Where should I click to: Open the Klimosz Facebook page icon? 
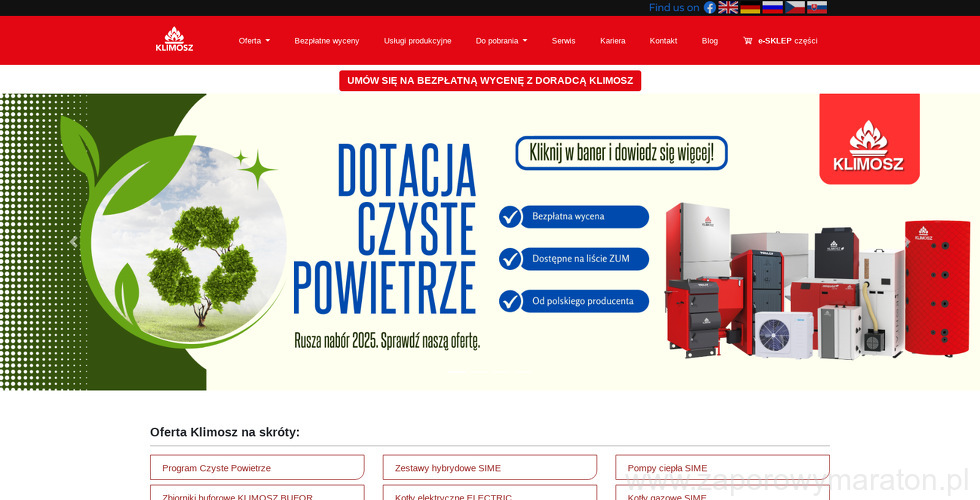[709, 8]
